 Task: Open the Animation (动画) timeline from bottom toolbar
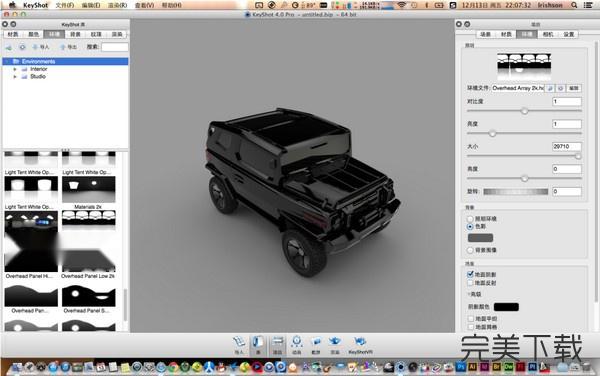[297, 344]
